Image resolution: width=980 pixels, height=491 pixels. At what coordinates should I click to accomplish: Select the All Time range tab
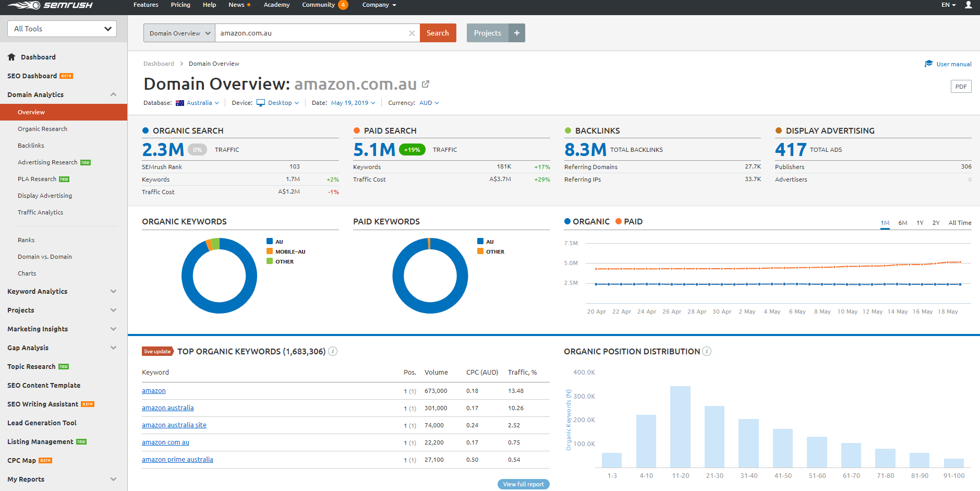point(960,223)
